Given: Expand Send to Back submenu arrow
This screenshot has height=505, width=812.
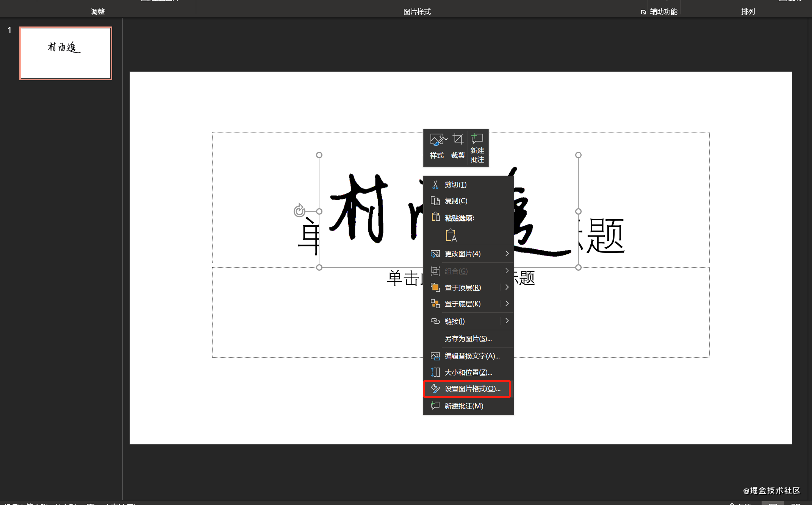Looking at the screenshot, I should click(x=507, y=304).
